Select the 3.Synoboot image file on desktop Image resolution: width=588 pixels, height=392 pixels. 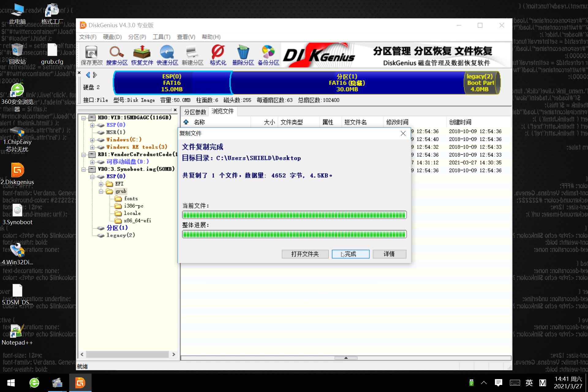point(17,214)
